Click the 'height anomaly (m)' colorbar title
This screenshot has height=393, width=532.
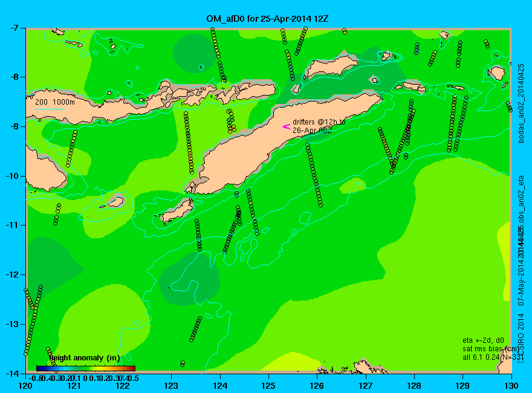pos(85,358)
